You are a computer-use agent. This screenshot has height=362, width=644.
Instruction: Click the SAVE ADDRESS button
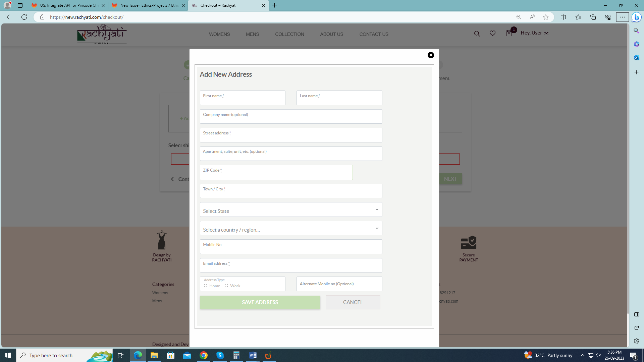[260, 302]
